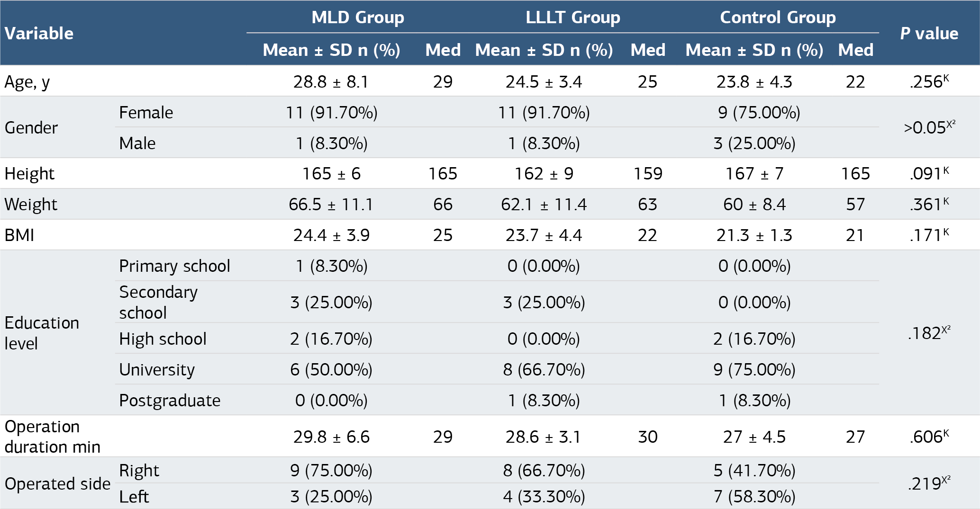Viewport: 980px width, 509px height.
Task: Click the Operation duration min label
Action: (52, 437)
